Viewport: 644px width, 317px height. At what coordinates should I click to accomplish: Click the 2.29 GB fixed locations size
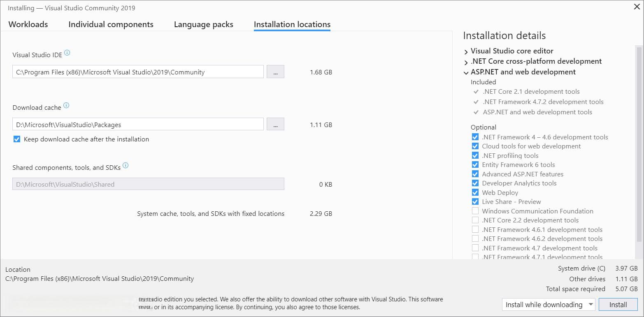pyautogui.click(x=321, y=214)
